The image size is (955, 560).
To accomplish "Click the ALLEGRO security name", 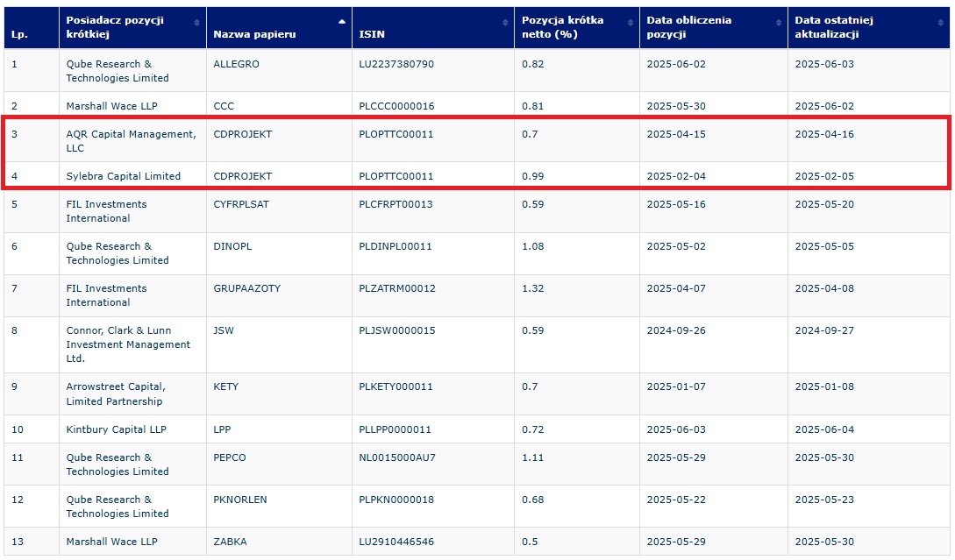I will 236,64.
